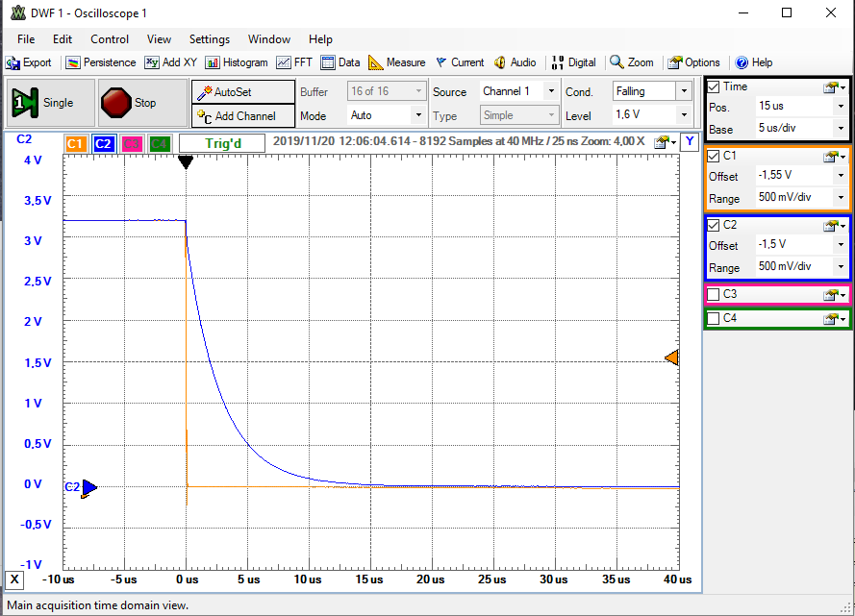The width and height of the screenshot is (855, 616).
Task: Enable the C4 channel checkbox
Action: pos(714,318)
